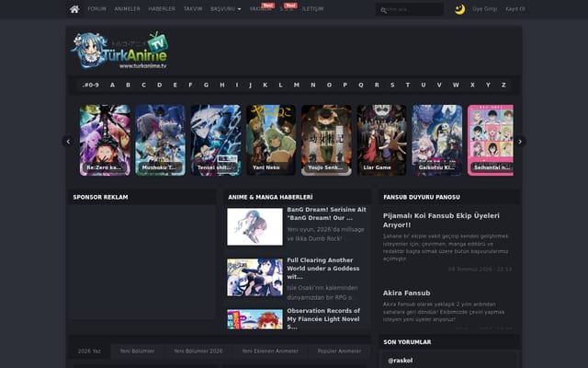Read the BanG Dream! Serisine Ait headline
The image size is (588, 368).
326,213
